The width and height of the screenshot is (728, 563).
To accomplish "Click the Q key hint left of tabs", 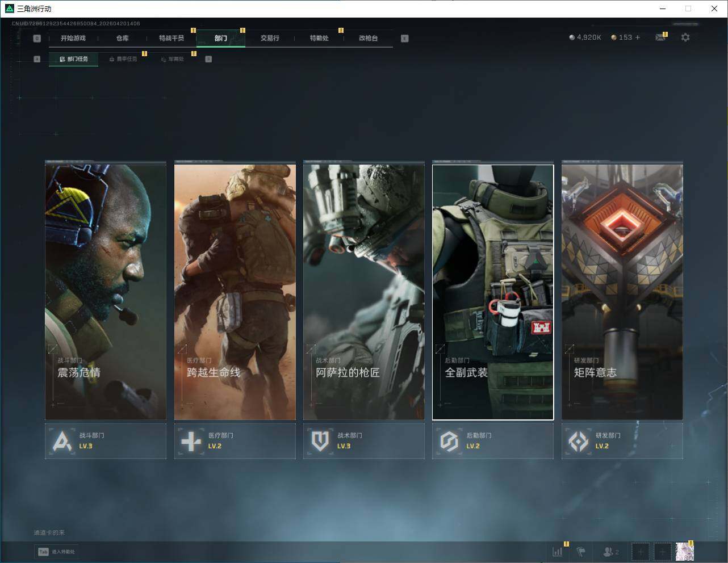I will (37, 39).
